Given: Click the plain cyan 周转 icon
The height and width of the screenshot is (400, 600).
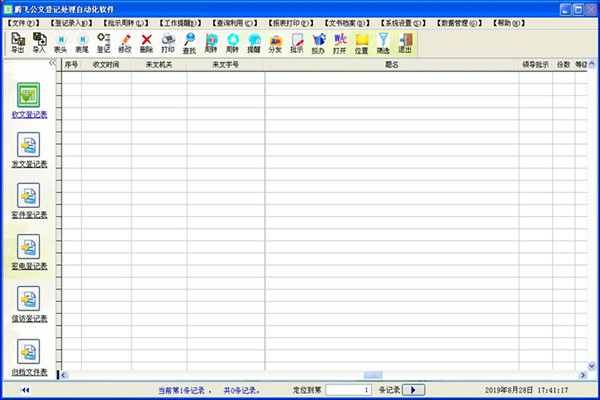Looking at the screenshot, I should click(232, 43).
